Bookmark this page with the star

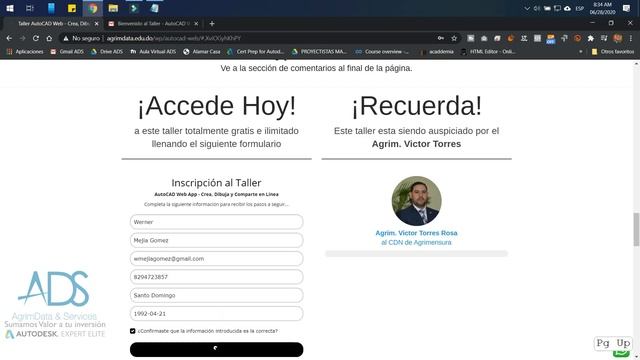click(454, 38)
